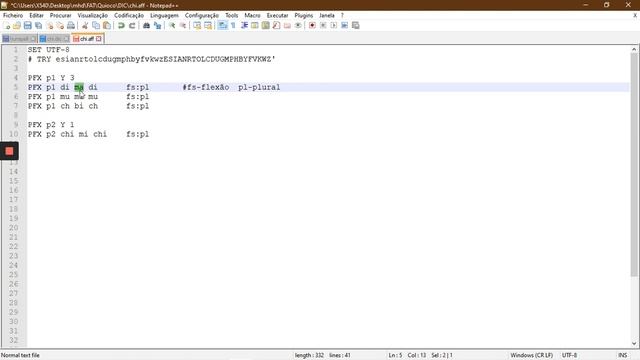
Task: Toggle synchronized horizontal scrolling icon
Action: [x=208, y=25]
